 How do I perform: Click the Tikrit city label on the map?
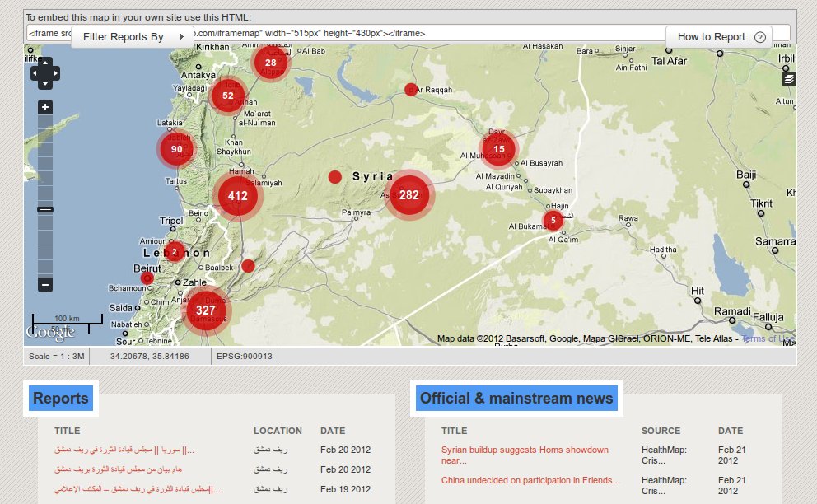coord(761,203)
